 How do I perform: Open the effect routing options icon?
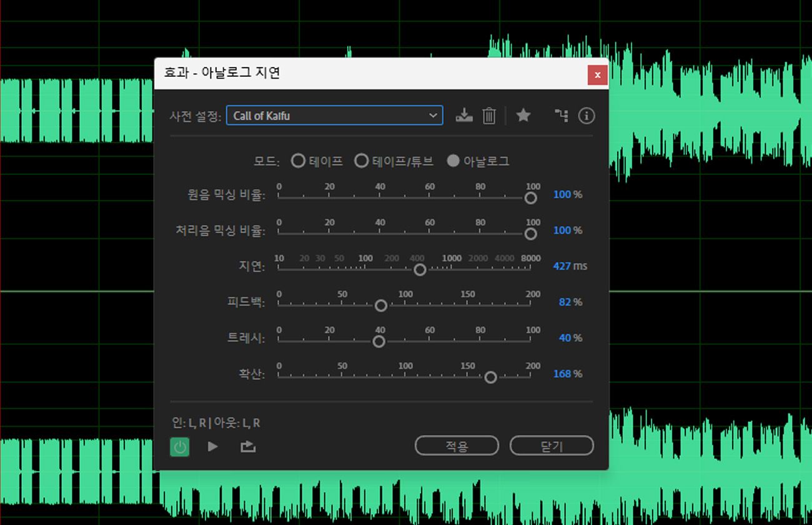coord(561,115)
